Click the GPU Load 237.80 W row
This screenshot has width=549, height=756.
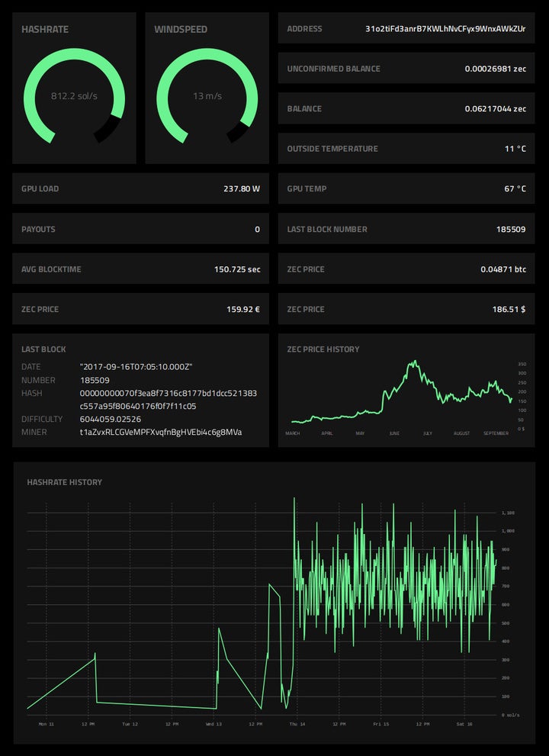[x=141, y=188]
